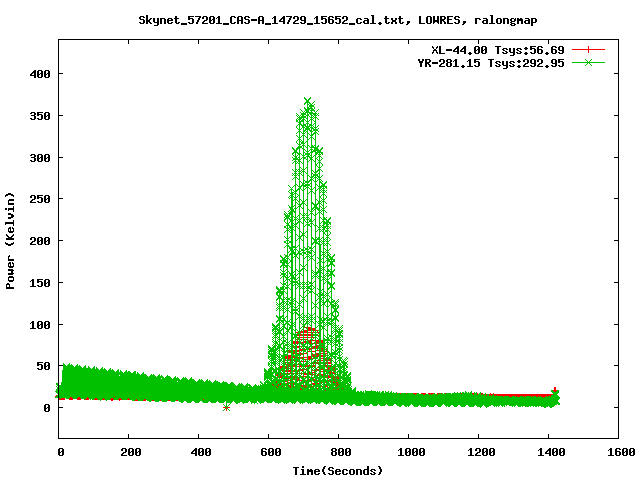The width and height of the screenshot is (640, 480).
Task: Click the green peak data point near 370 Kelvin
Action: click(308, 100)
